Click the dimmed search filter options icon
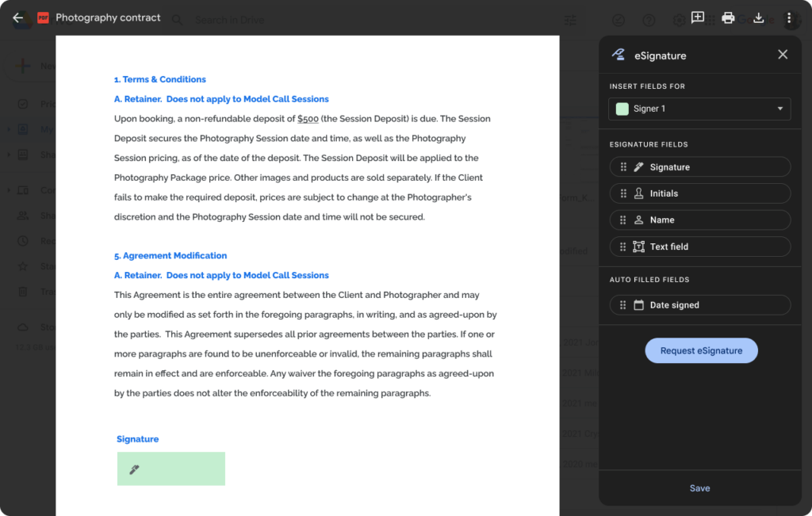Viewport: 812px width, 516px height. click(x=570, y=20)
